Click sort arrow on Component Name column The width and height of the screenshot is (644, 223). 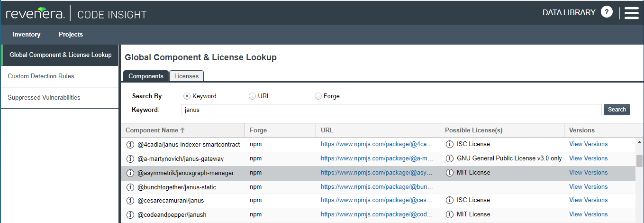[x=182, y=130]
